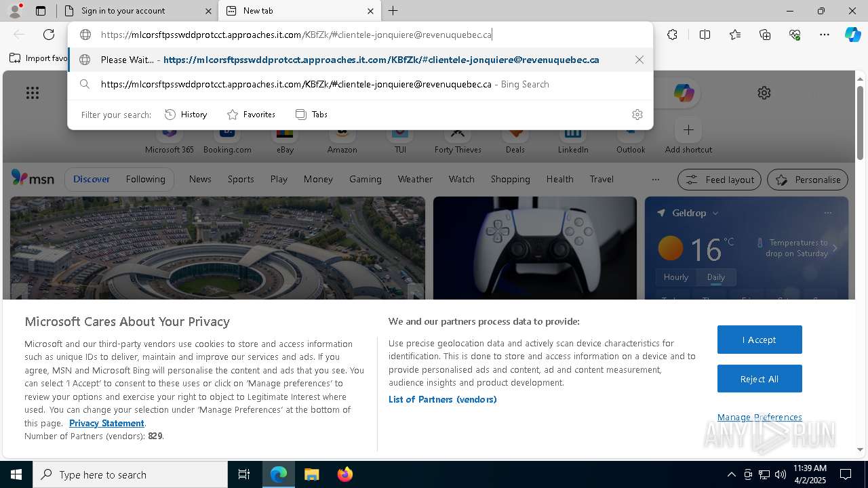
Task: Click the Please Wait URL suggestion
Action: pyautogui.click(x=361, y=60)
